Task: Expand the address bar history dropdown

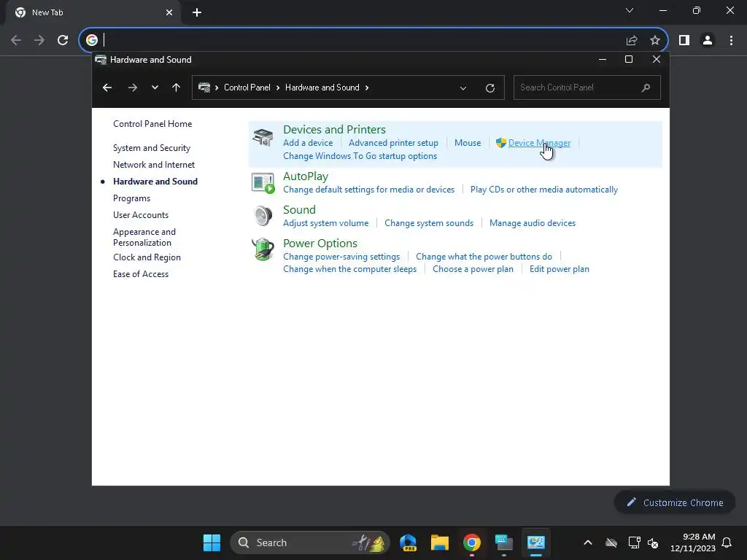Action: 463,88
